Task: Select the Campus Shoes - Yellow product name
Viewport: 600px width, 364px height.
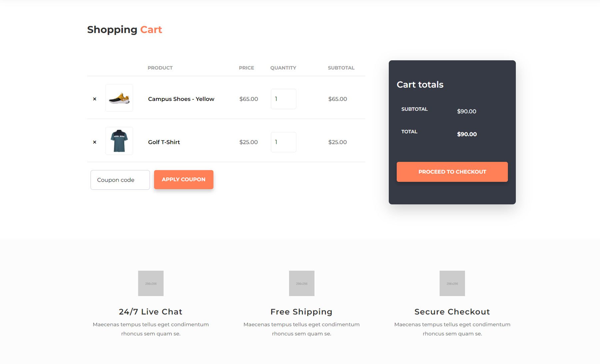Action: [x=181, y=99]
